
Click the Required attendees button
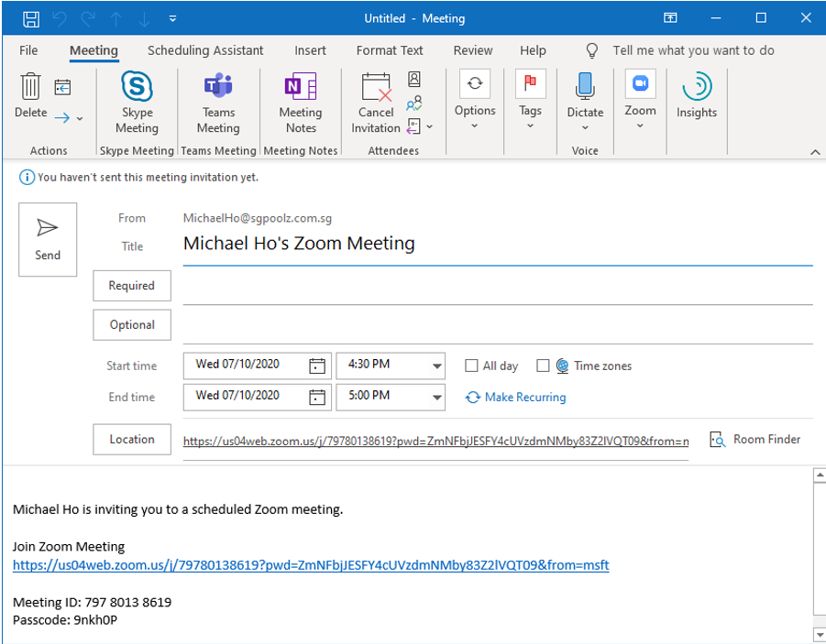click(132, 286)
